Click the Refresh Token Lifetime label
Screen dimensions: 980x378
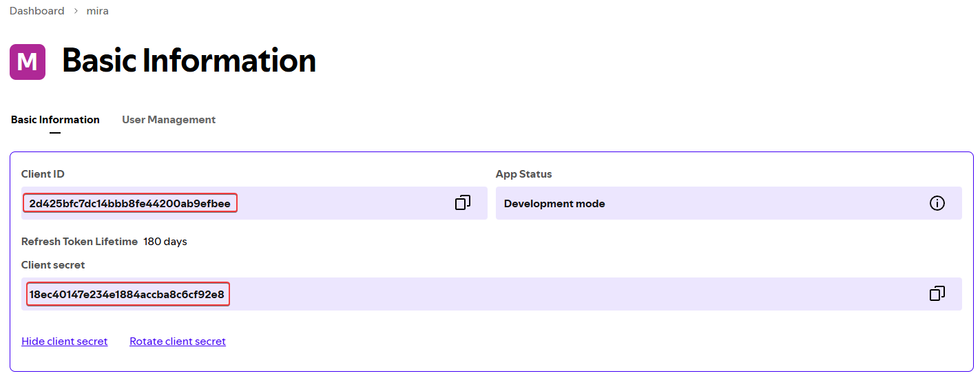pyautogui.click(x=80, y=242)
